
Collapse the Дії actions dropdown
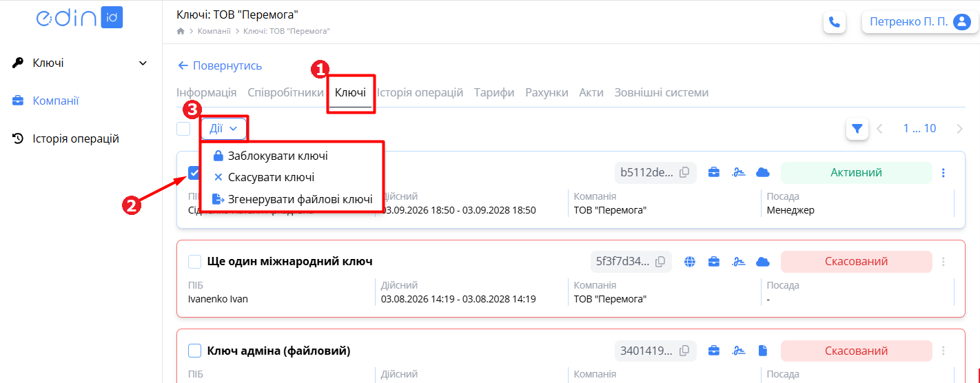click(x=224, y=129)
